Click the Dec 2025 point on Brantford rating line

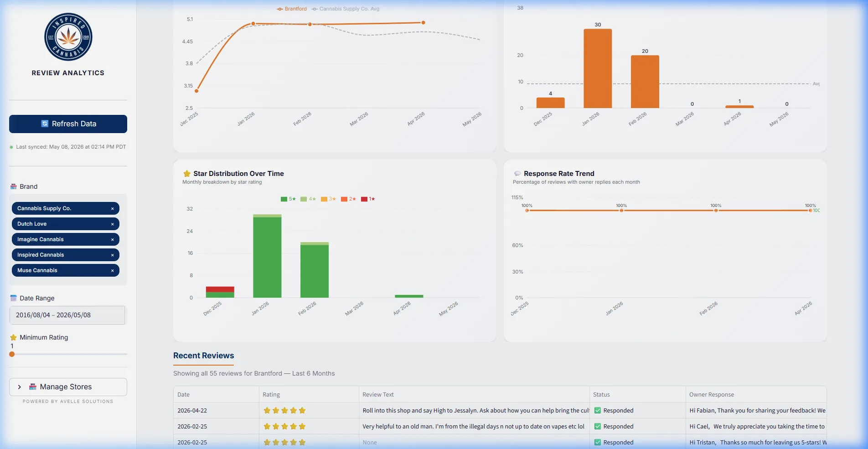(x=196, y=91)
